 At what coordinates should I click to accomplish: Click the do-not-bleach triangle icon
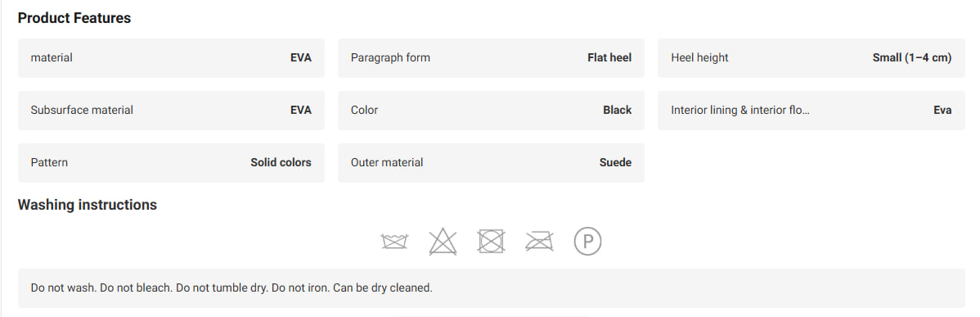443,242
